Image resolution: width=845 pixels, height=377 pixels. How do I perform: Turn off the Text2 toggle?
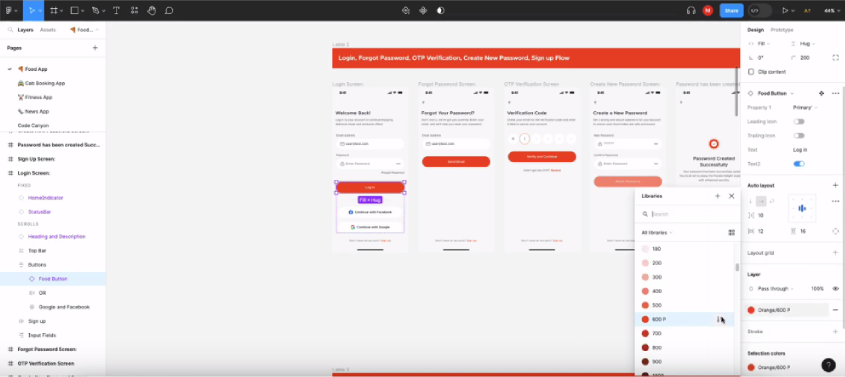(799, 164)
